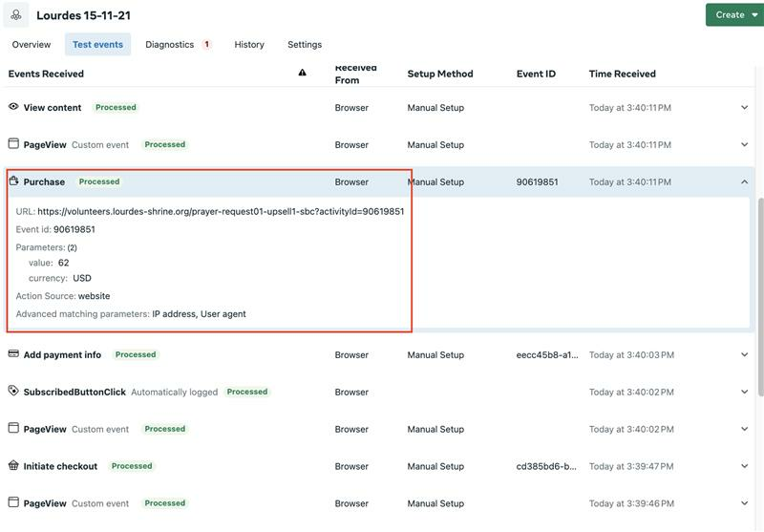Expand the View content event details
The image size is (764, 532).
pyautogui.click(x=744, y=107)
